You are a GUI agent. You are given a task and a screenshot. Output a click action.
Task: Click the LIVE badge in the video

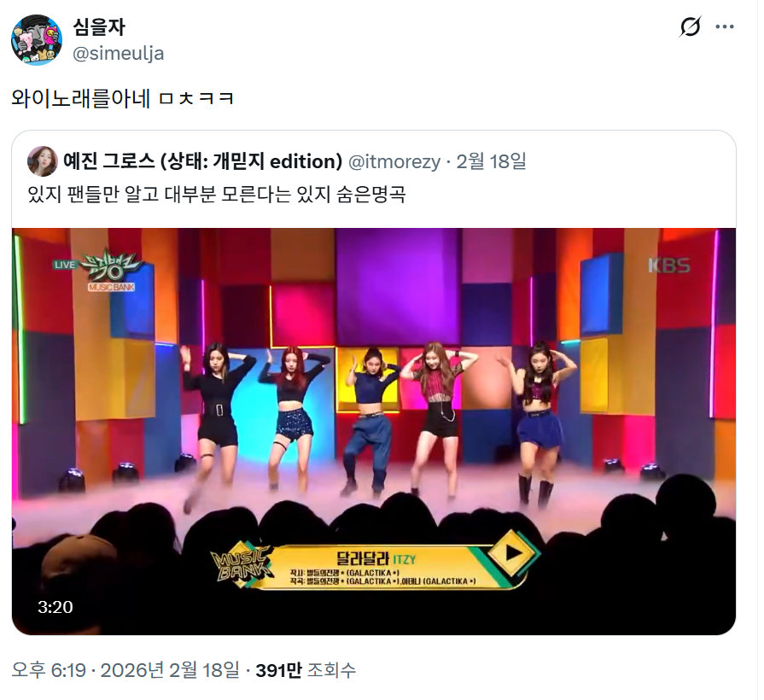click(65, 265)
